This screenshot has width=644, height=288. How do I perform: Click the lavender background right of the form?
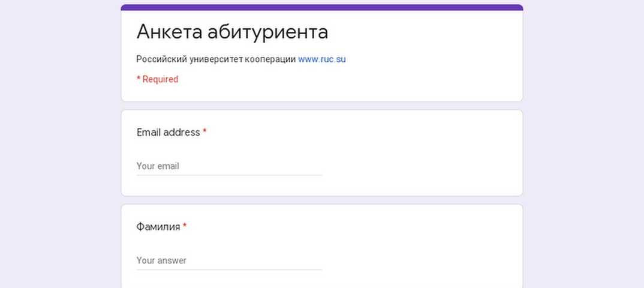(x=583, y=144)
